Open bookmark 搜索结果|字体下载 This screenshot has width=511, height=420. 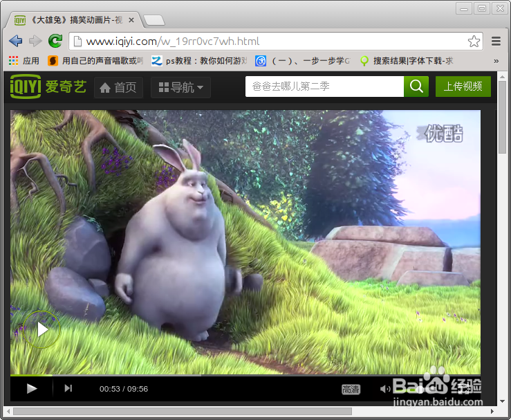click(x=407, y=61)
